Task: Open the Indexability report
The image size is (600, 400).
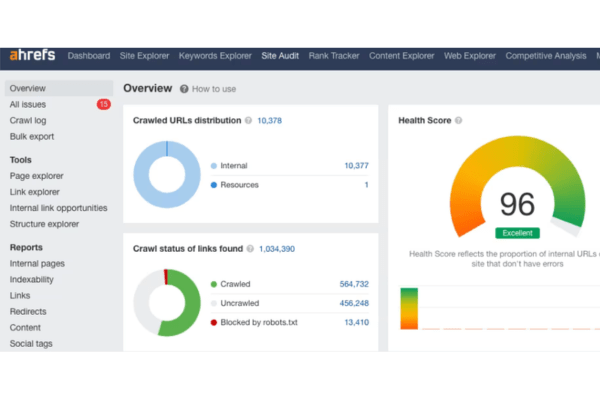Action: [x=32, y=280]
